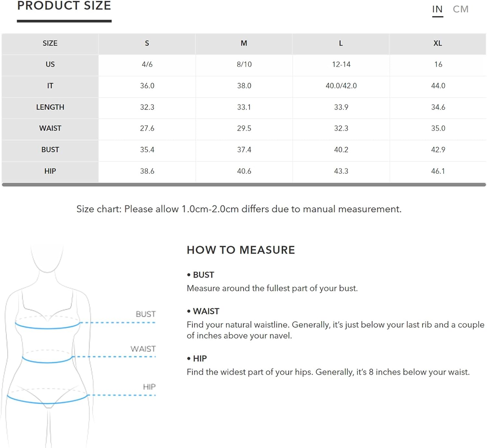Click the WAIST label on body diagram
The height and width of the screenshot is (448, 487).
point(143,349)
